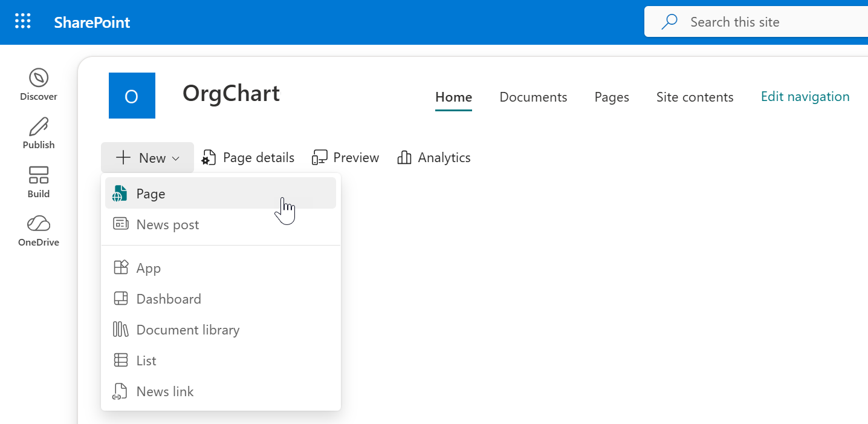The height and width of the screenshot is (424, 868).
Task: Click the Document library books icon
Action: point(121,330)
